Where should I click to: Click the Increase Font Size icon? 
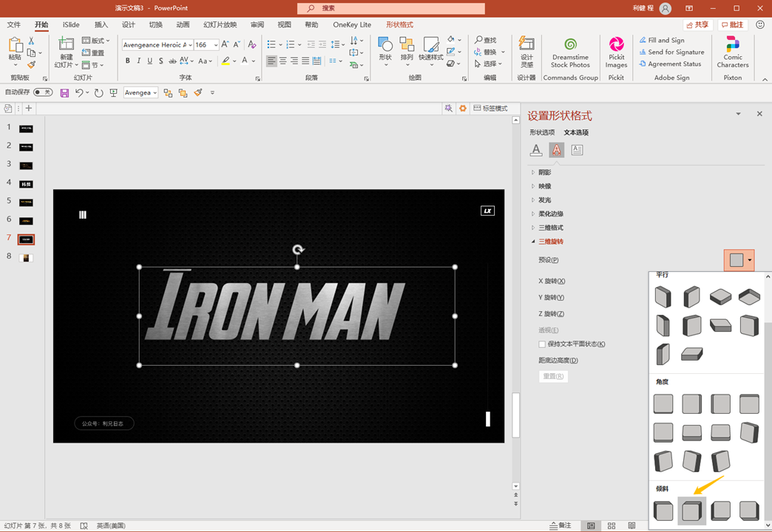(225, 45)
